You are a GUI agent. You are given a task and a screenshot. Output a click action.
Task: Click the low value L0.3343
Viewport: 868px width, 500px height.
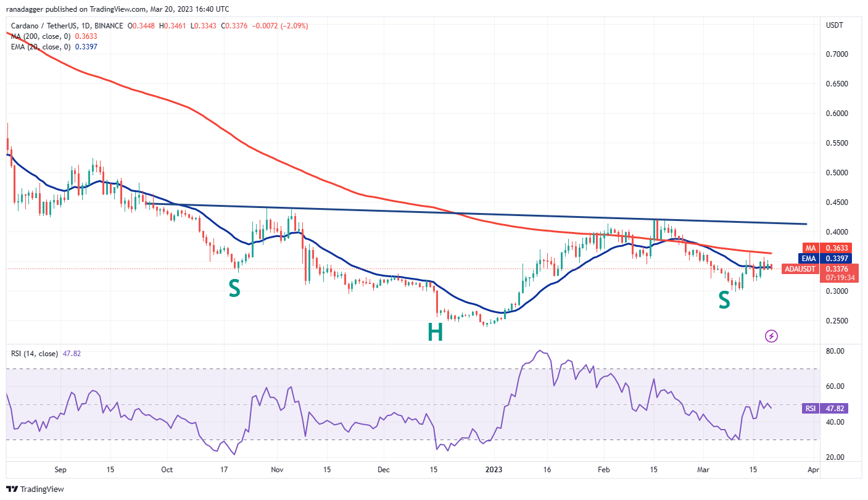(204, 26)
